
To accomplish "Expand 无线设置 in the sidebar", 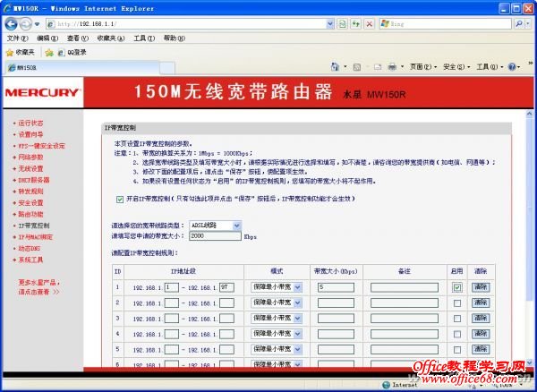I will [30, 169].
